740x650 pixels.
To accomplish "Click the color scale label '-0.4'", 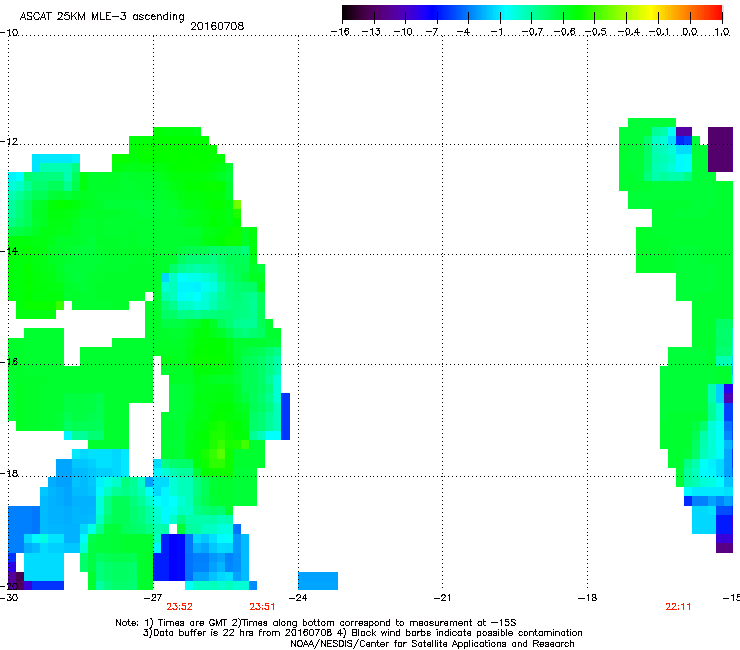I will (628, 32).
